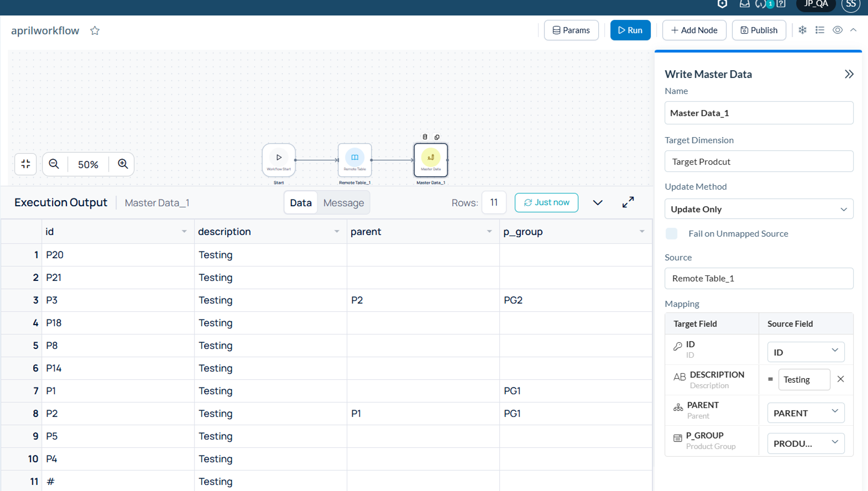Toggle the eye visibility icon in toolbar
The image size is (868, 491).
pyautogui.click(x=838, y=30)
